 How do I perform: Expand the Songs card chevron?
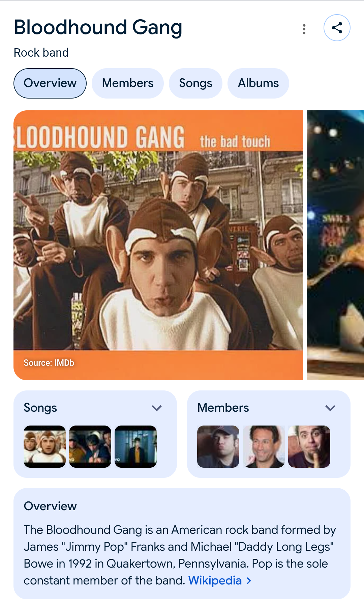(157, 408)
